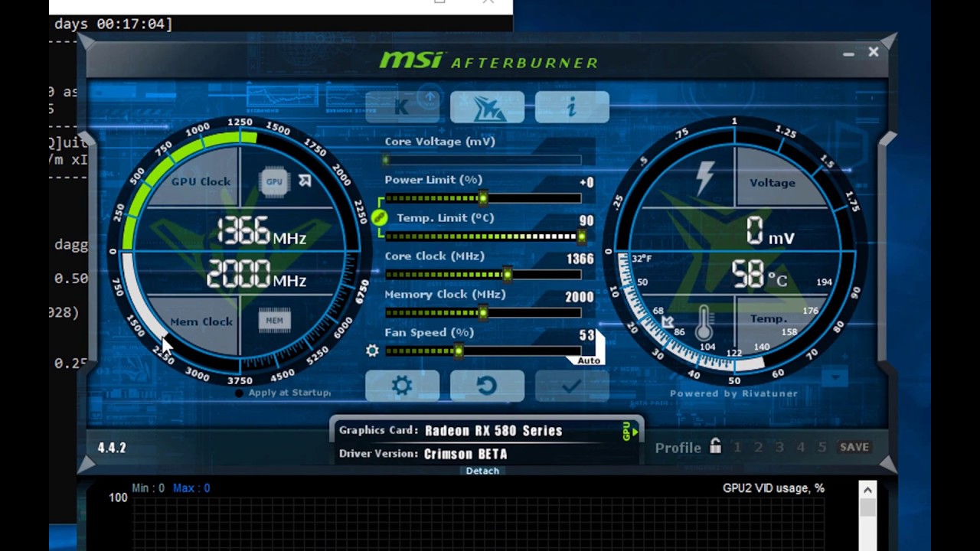Click the 1366 MHz gauge readout
The width and height of the screenshot is (980, 551).
[x=261, y=231]
